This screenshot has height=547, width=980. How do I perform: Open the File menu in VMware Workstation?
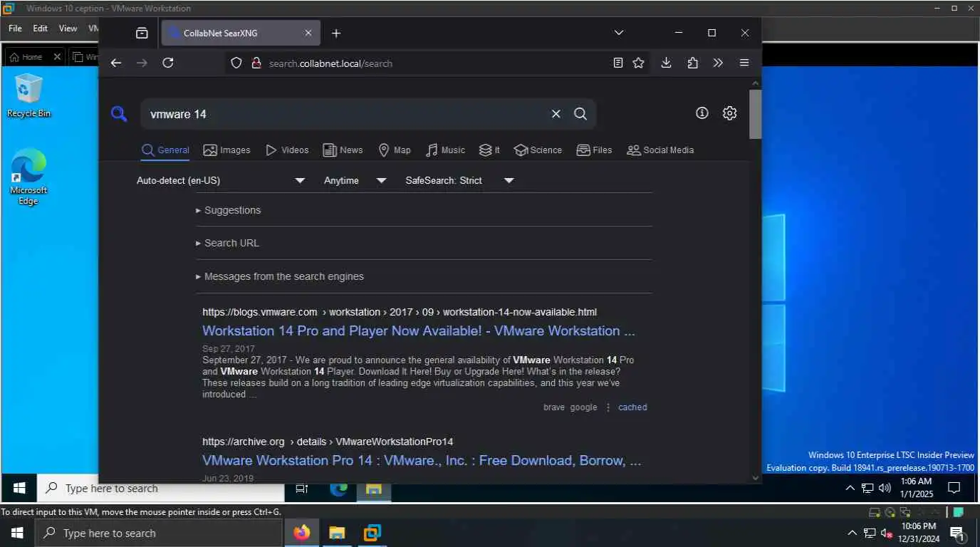(x=15, y=28)
